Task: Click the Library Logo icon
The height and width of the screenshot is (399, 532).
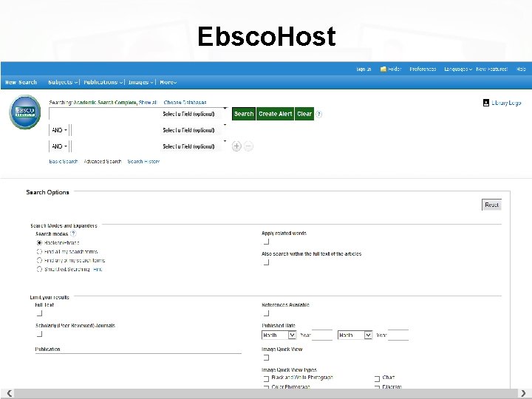Action: coord(486,103)
